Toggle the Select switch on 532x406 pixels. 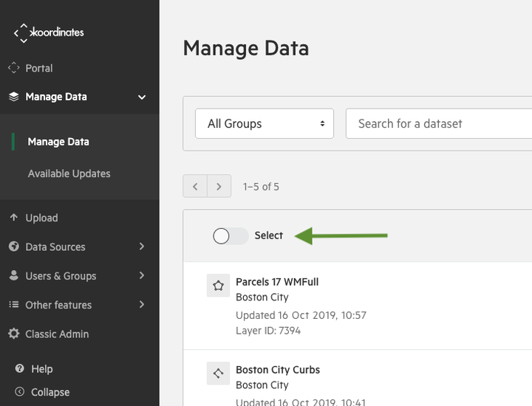tap(231, 236)
